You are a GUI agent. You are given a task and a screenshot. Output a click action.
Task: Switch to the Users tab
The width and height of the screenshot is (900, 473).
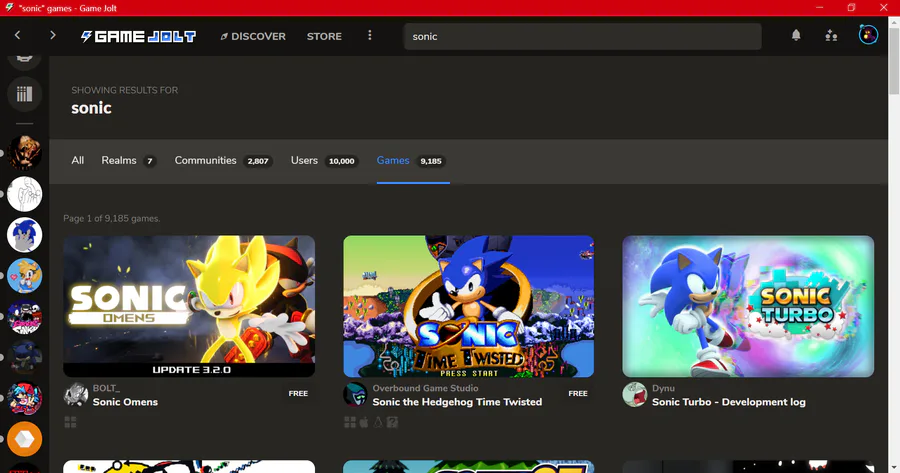click(324, 161)
